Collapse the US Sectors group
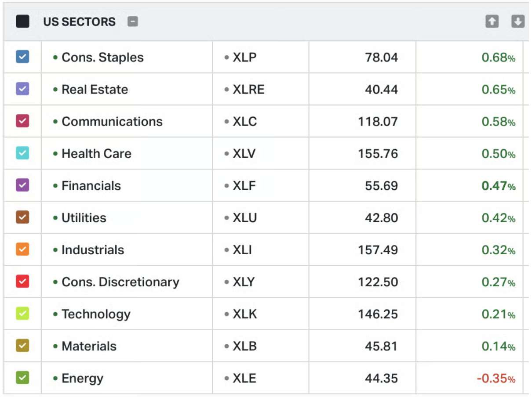The height and width of the screenshot is (397, 532). coord(133,22)
